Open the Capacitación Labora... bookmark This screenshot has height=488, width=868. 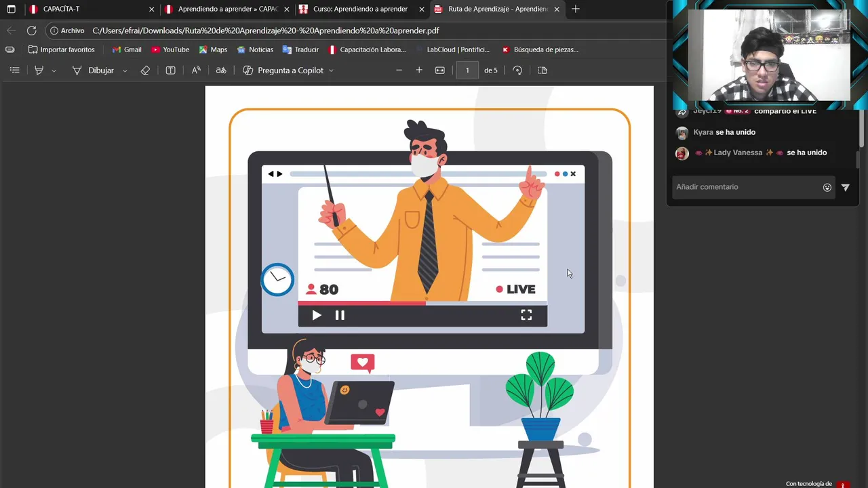pyautogui.click(x=367, y=49)
